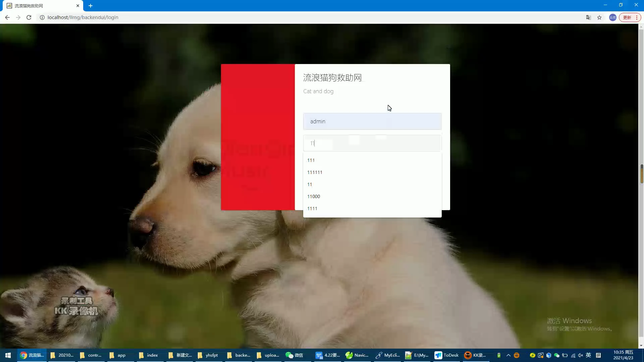Reload the login page
The image size is (644, 362).
click(x=29, y=17)
